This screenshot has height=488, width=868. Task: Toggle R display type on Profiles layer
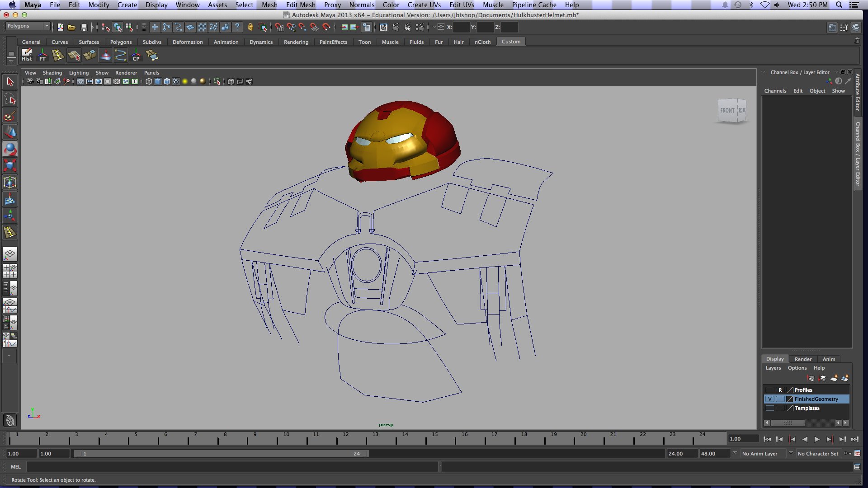(x=780, y=390)
